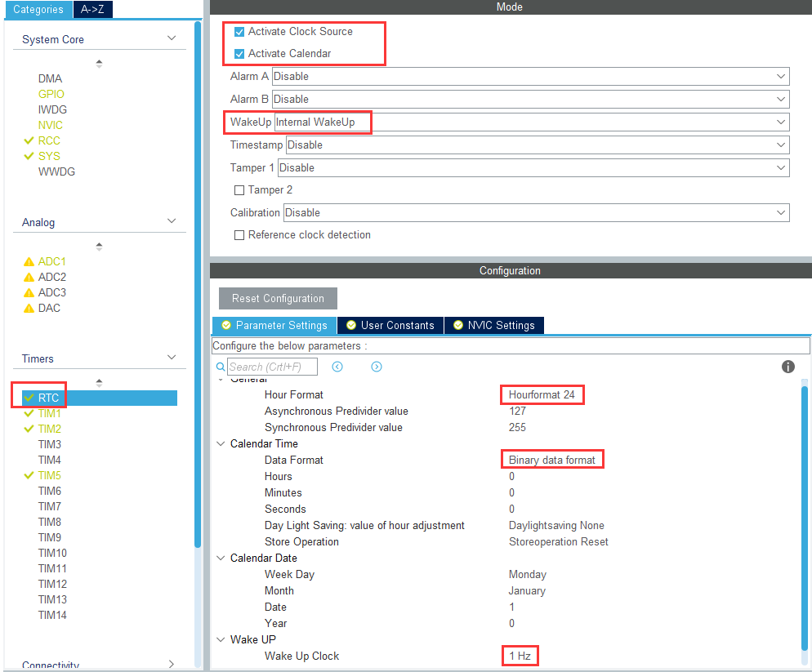Click the Storeoperation Reset value
The height and width of the screenshot is (672, 812).
point(559,541)
